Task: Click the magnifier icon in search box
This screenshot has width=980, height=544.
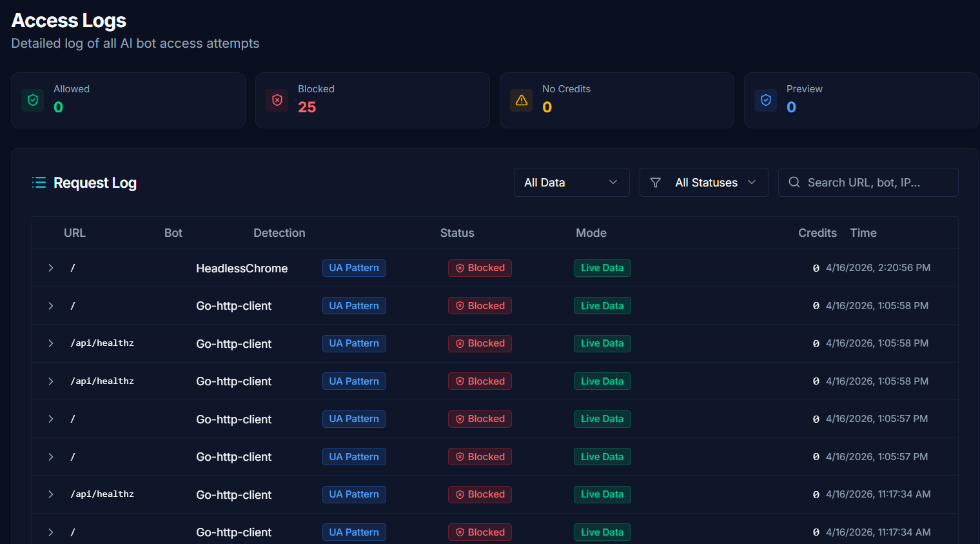Action: (794, 183)
